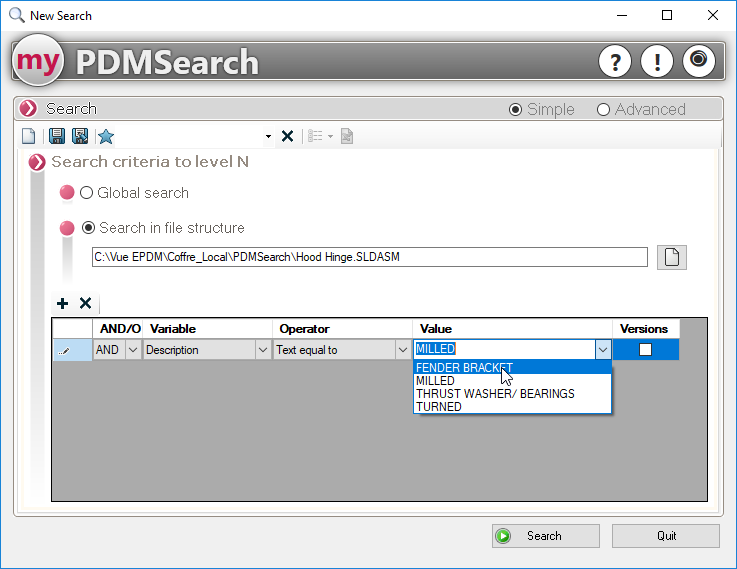Viewport: 737px width, 569px height.
Task: Choose FENDER BRACKET from value list
Action: pos(464,367)
